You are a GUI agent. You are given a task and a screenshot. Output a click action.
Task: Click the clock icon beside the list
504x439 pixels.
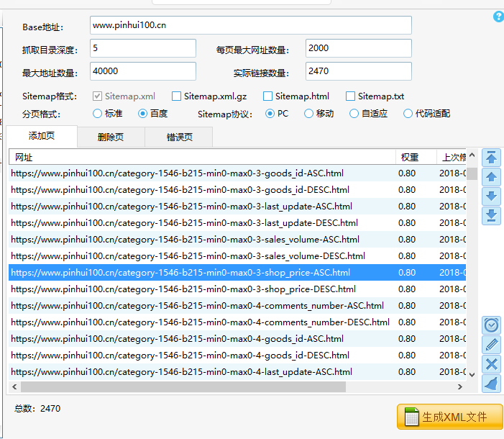(491, 325)
